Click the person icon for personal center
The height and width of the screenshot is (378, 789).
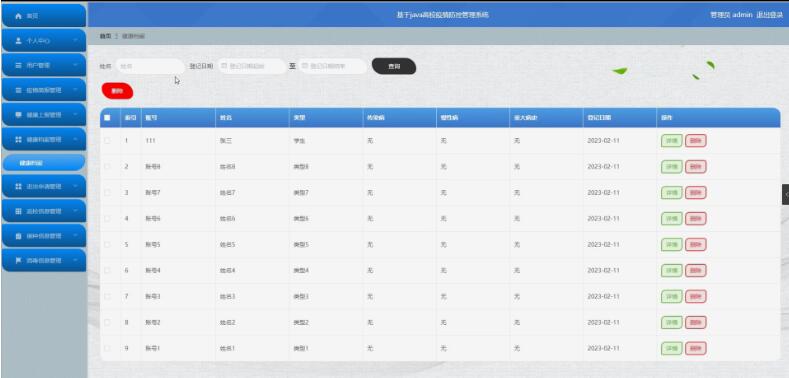[19, 41]
